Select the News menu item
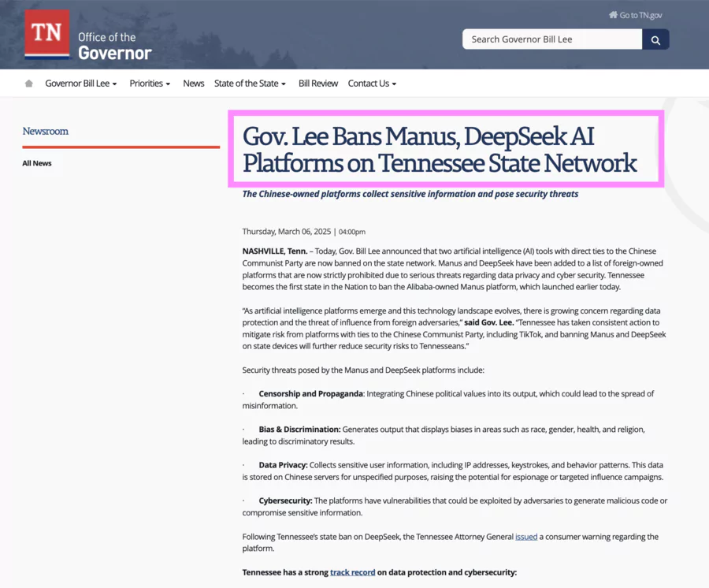Screen dimensions: 709x588 [x=194, y=83]
